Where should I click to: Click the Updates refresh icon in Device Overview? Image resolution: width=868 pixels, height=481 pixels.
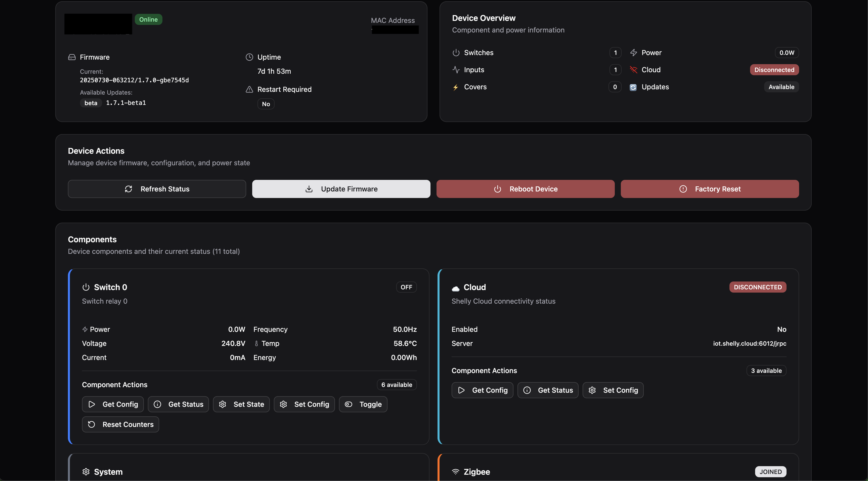coord(633,87)
